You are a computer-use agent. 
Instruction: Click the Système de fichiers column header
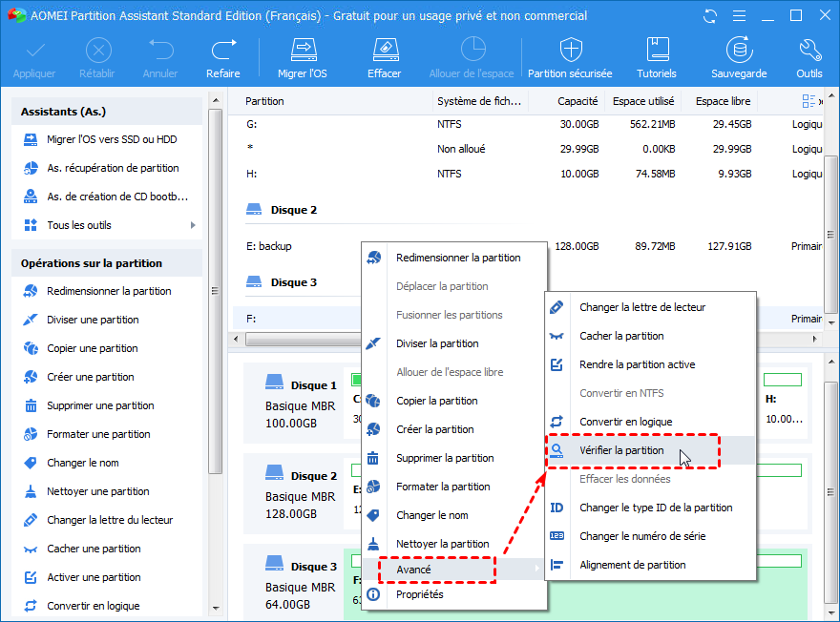click(x=479, y=101)
